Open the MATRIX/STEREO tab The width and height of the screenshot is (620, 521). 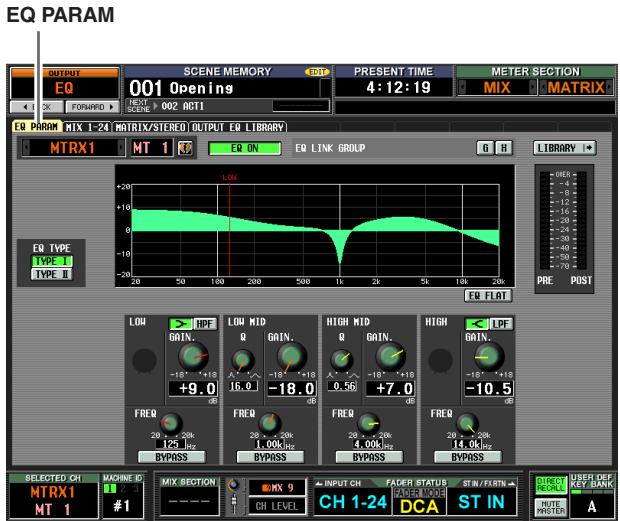[150, 127]
